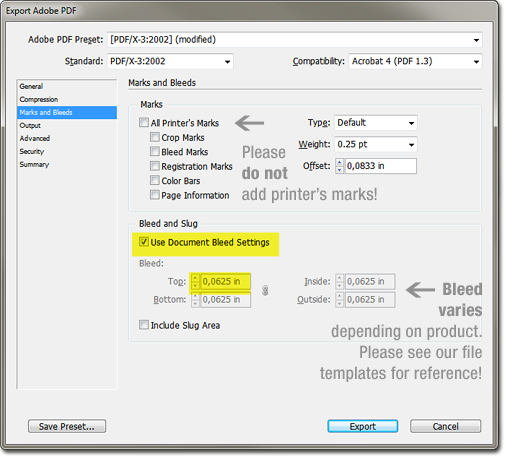Screen dimensions: 505x473
Task: Click the Top bleed stepper arrows
Action: point(195,282)
